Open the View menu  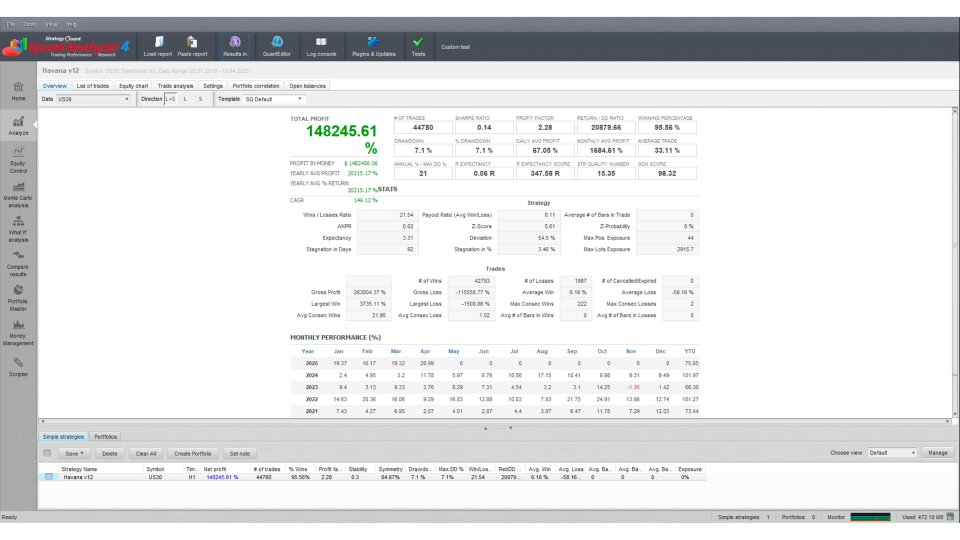coord(51,24)
